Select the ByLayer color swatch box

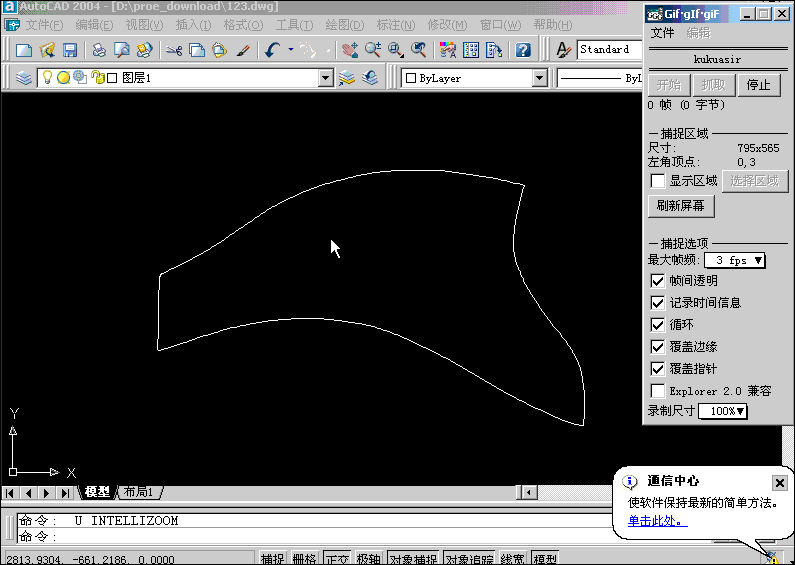pos(411,78)
